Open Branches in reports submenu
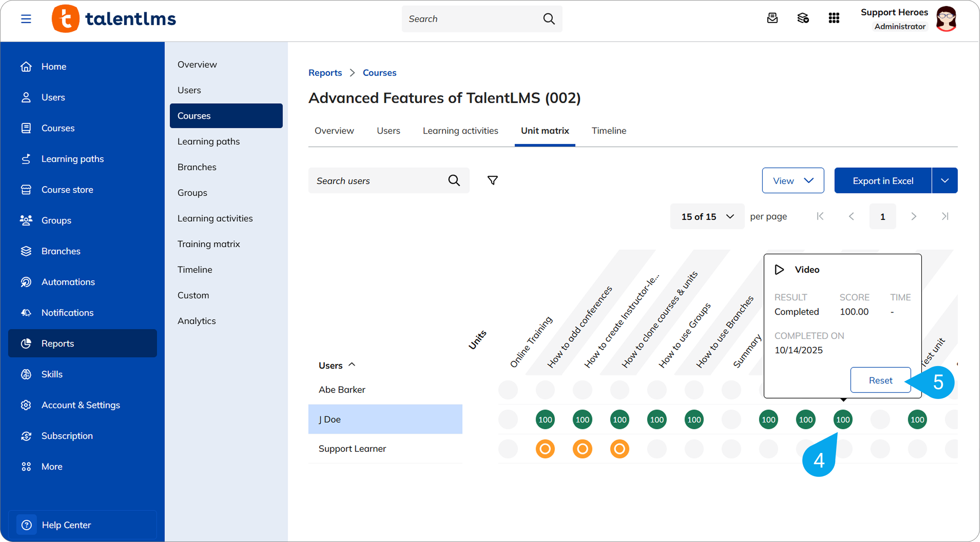The image size is (980, 542). click(197, 167)
